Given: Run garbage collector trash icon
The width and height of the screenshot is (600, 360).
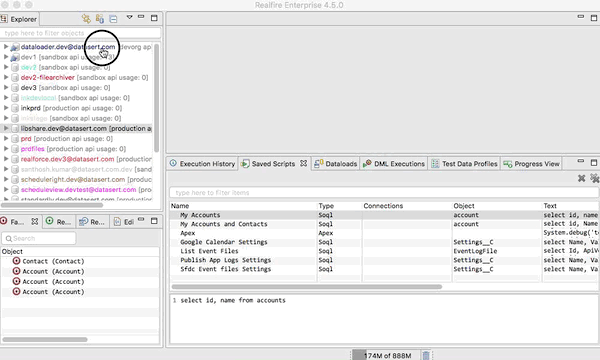Looking at the screenshot, I should click(426, 355).
